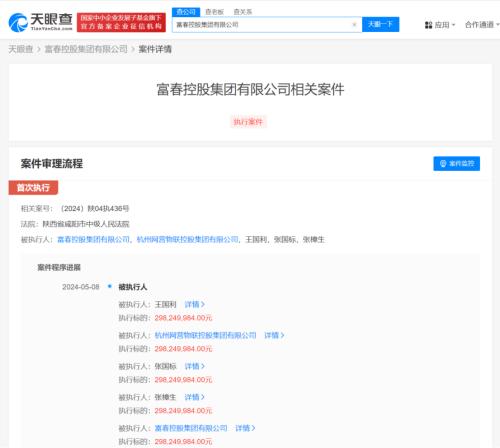This screenshot has width=500, height=448.
Task: Select the 查公司 search tab
Action: (186, 12)
